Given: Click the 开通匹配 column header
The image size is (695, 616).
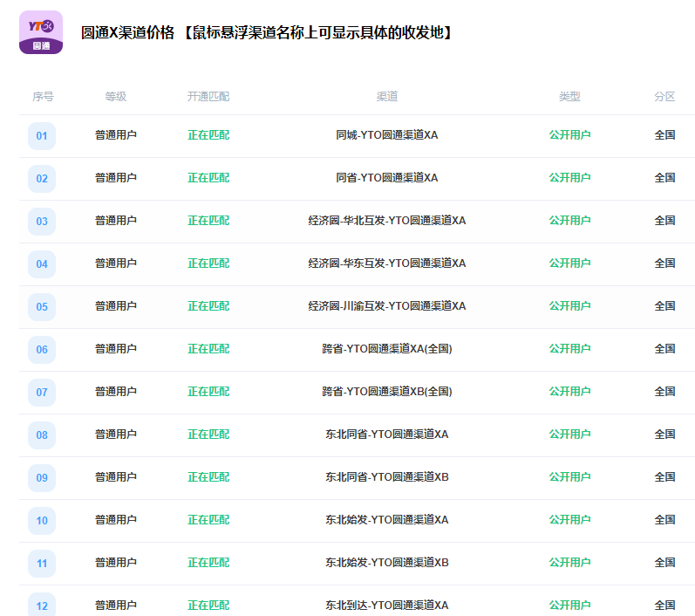Looking at the screenshot, I should pyautogui.click(x=208, y=96).
